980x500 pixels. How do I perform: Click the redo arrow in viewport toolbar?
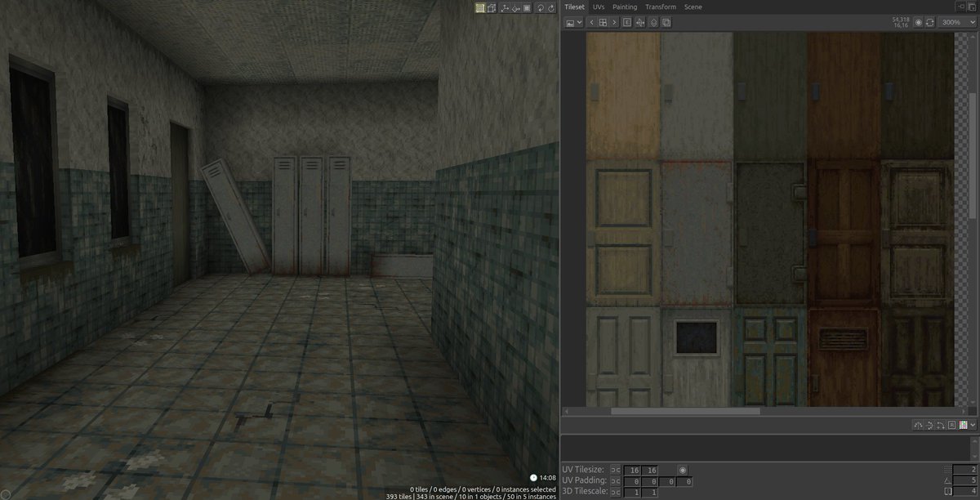551,8
